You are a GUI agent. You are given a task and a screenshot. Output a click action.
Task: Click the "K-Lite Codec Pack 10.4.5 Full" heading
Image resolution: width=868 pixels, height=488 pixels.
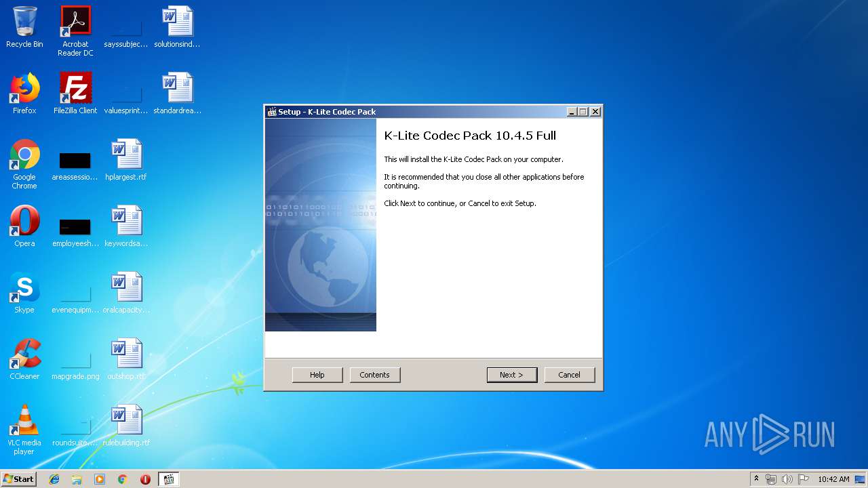470,136
